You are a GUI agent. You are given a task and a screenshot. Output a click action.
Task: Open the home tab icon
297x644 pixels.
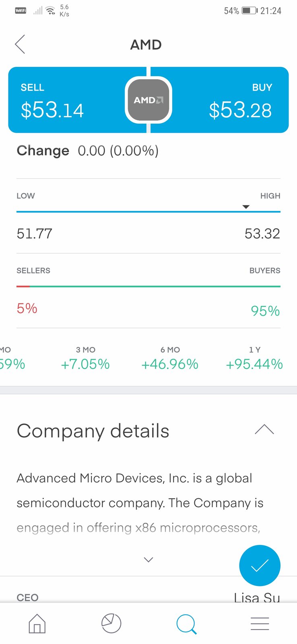[37, 623]
